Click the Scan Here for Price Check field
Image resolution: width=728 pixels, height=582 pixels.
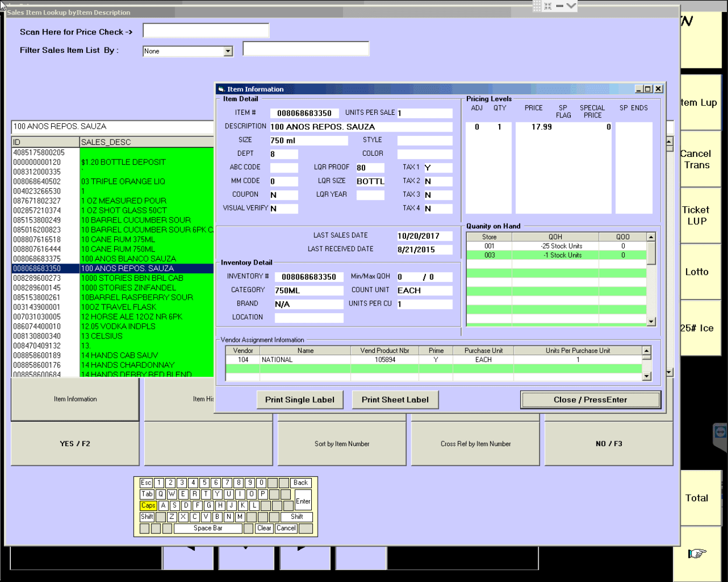pos(206,31)
